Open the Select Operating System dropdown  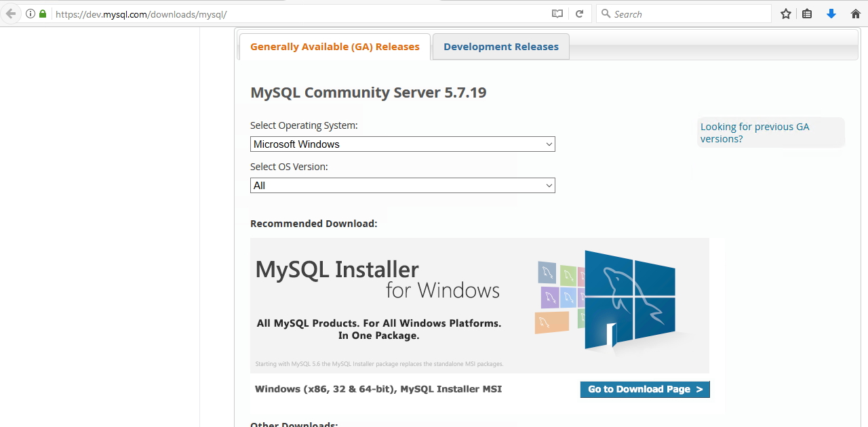(403, 144)
